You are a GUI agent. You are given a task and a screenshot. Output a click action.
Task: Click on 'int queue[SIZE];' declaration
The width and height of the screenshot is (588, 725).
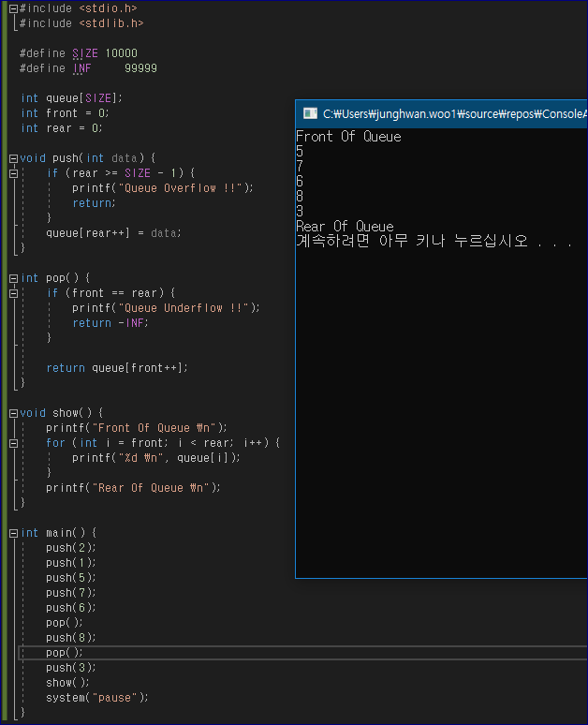pyautogui.click(x=71, y=98)
